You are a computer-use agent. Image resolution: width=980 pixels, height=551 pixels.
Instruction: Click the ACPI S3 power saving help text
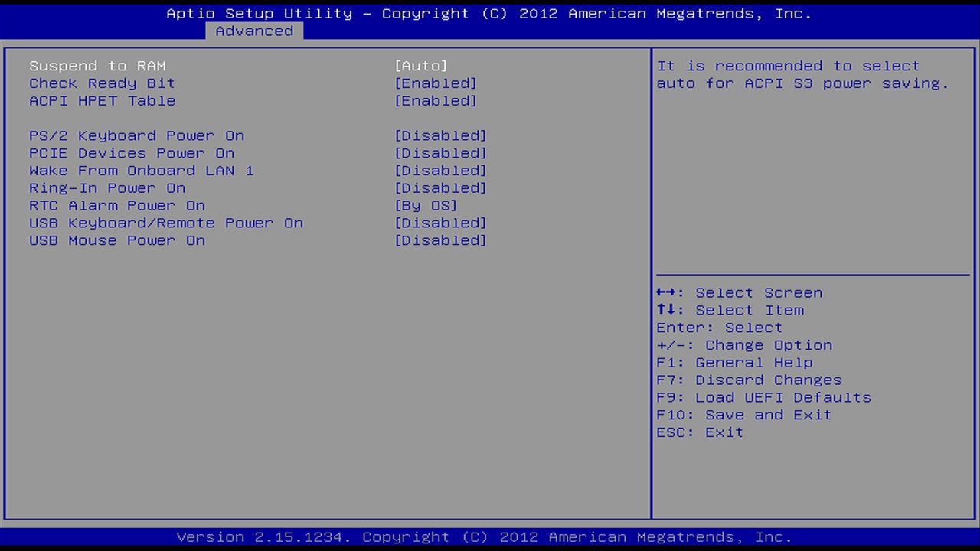802,75
